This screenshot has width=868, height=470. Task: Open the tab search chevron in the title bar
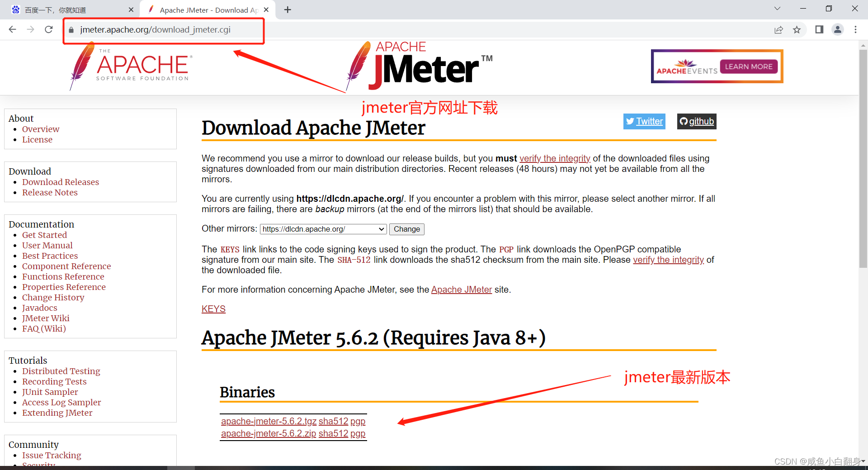[777, 9]
